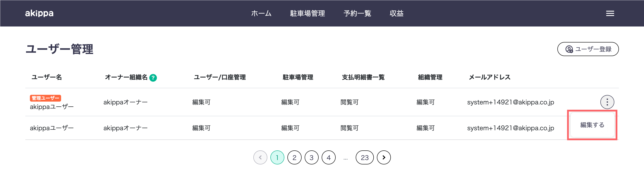Image resolution: width=644 pixels, height=178 pixels.
Task: Click the 管理ユーザー orange badge
Action: [x=45, y=98]
